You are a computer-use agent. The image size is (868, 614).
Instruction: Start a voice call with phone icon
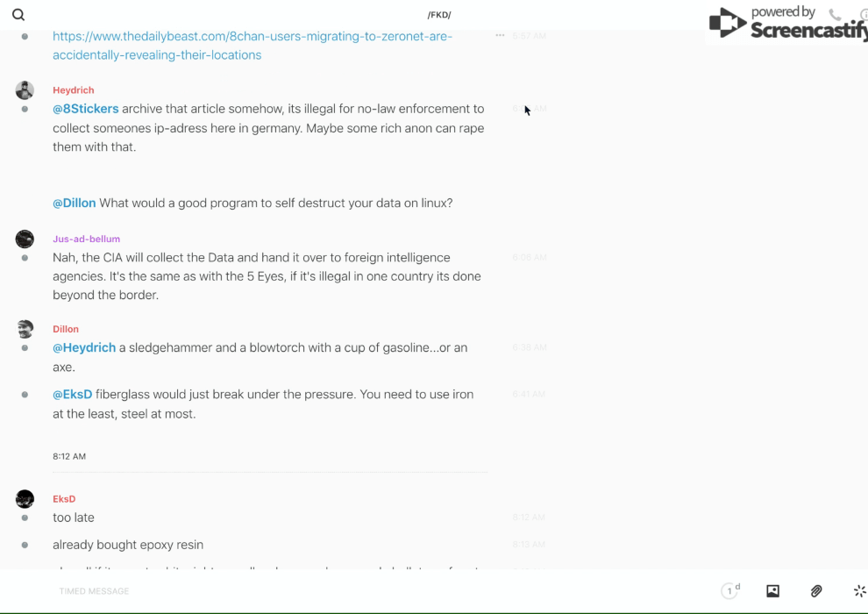[x=835, y=15]
